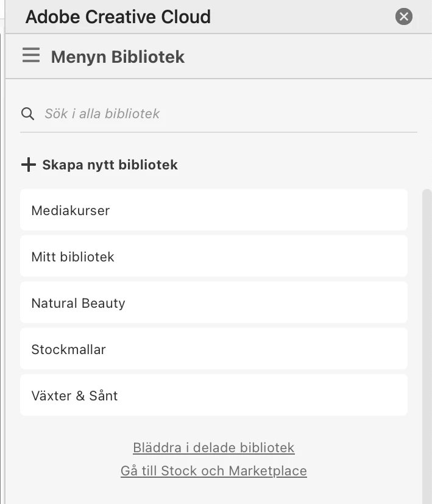This screenshot has width=432, height=504.
Task: Click the Adobe Creative Cloud panel title
Action: pyautogui.click(x=118, y=16)
